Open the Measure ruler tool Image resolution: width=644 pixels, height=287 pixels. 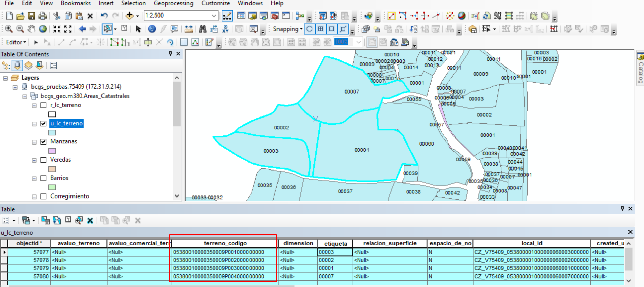[189, 29]
